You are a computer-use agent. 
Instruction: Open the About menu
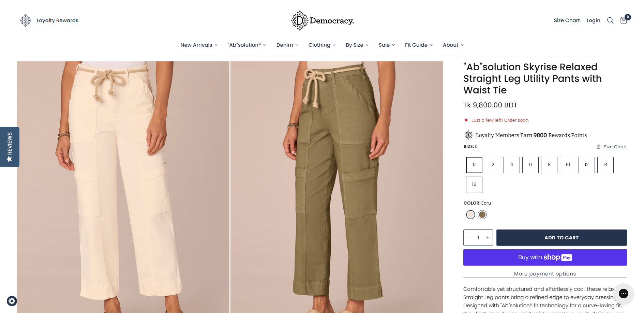coord(453,45)
